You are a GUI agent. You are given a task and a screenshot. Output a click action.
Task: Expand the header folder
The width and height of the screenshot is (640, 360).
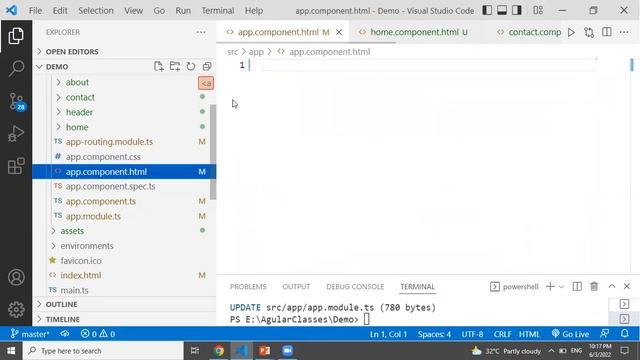coord(79,112)
